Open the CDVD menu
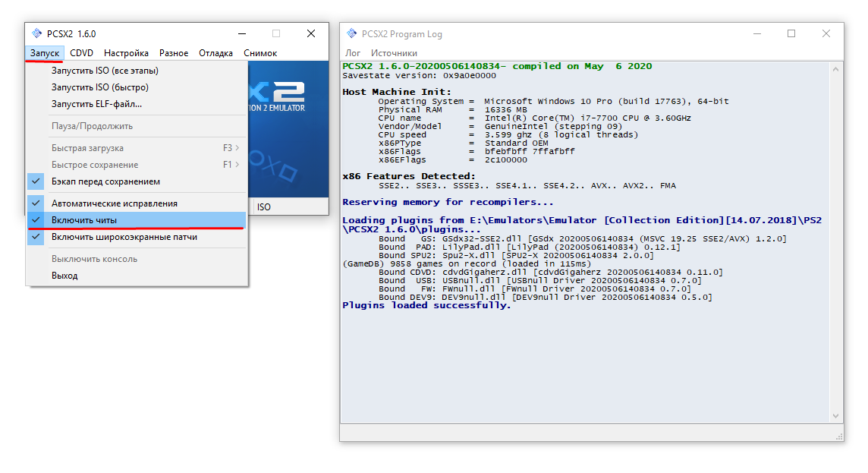Screen dimensions: 868x473 coord(81,53)
